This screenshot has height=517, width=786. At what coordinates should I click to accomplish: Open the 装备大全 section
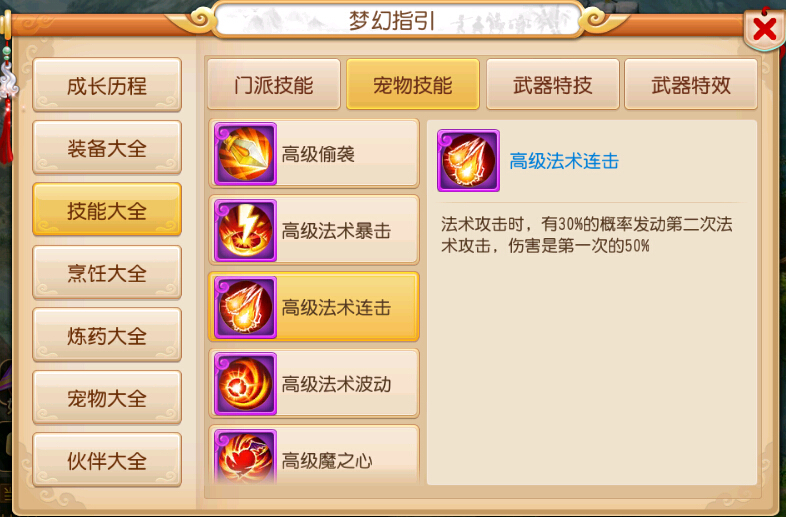pyautogui.click(x=107, y=147)
